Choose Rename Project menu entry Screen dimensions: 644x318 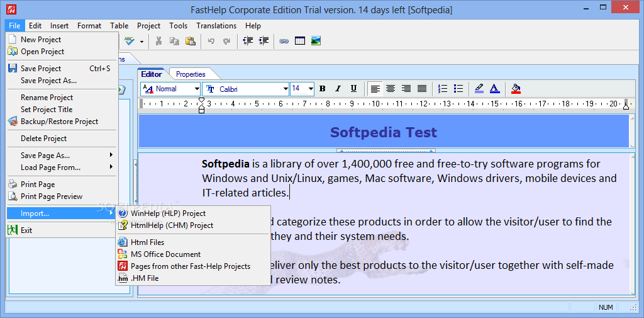point(62,98)
